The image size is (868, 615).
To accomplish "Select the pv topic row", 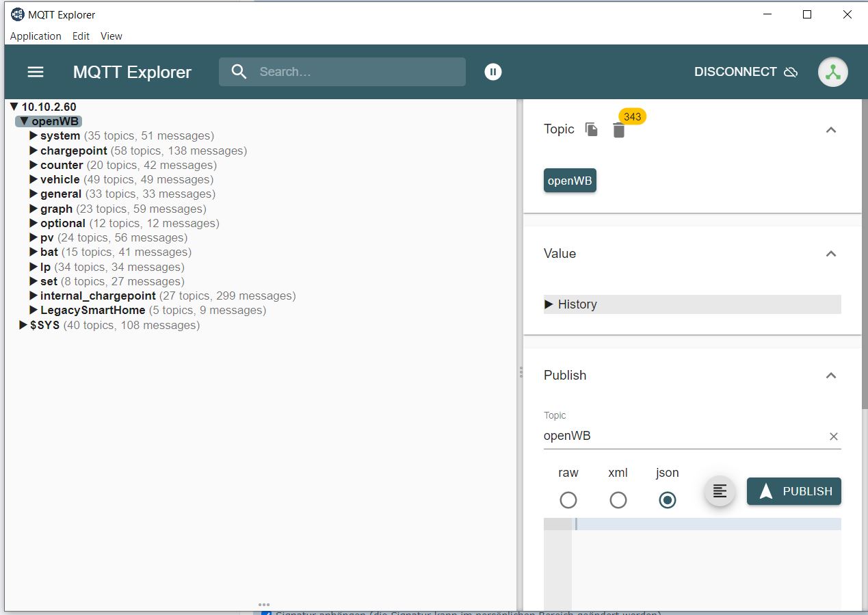I will tap(108, 237).
